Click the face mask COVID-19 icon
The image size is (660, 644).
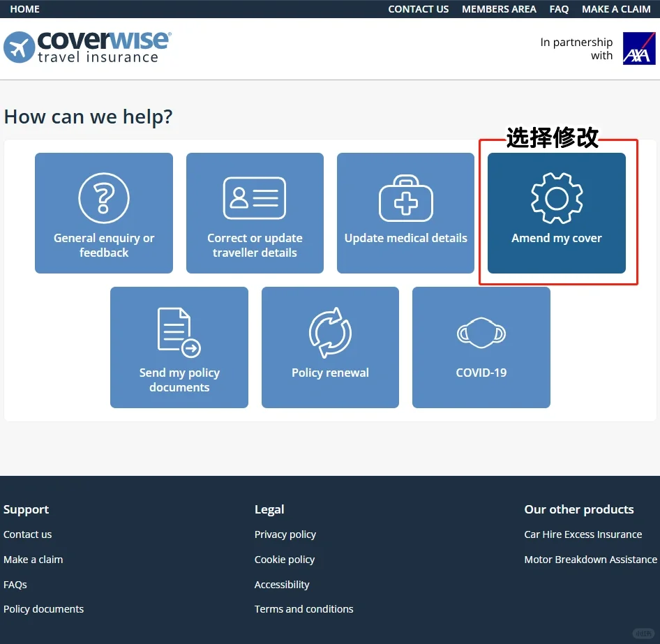(481, 333)
